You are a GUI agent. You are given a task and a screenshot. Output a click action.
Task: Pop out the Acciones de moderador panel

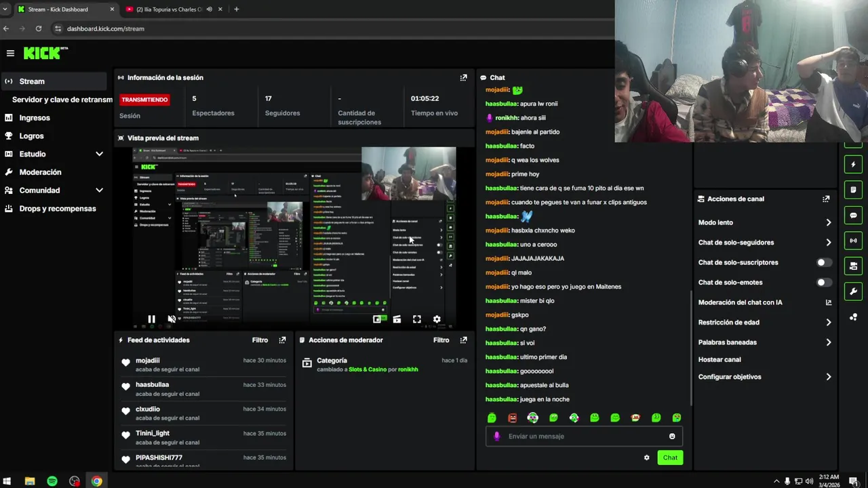(x=464, y=340)
